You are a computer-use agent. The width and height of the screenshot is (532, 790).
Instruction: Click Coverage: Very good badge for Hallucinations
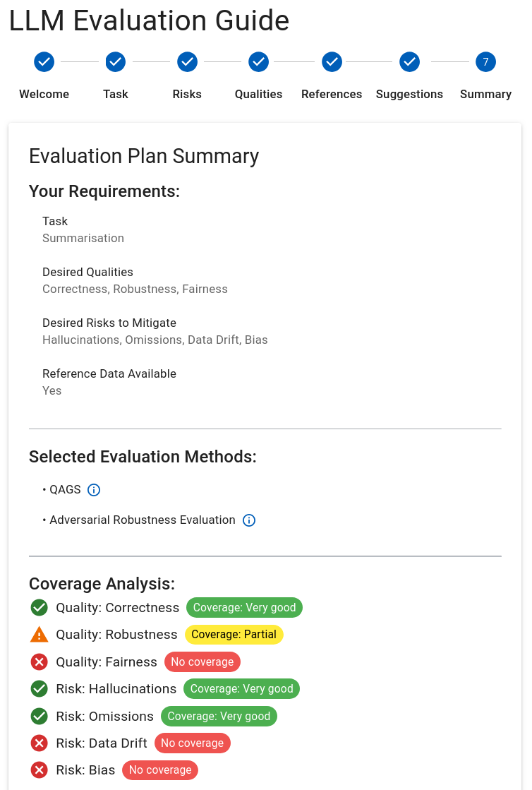(x=241, y=689)
